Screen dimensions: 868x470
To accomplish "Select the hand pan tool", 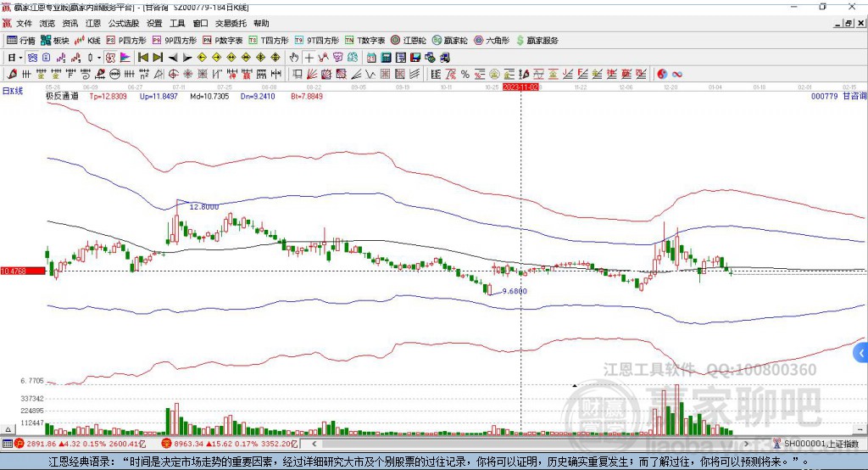I will pos(294,58).
